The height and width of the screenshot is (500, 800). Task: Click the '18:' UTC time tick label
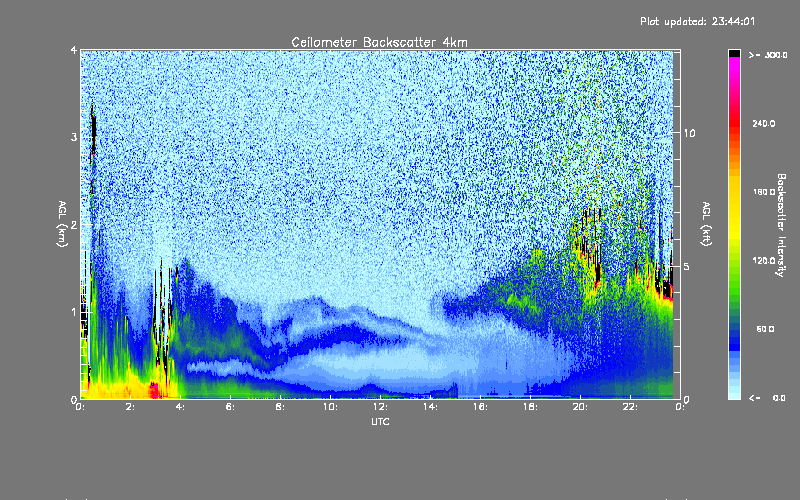click(x=531, y=407)
